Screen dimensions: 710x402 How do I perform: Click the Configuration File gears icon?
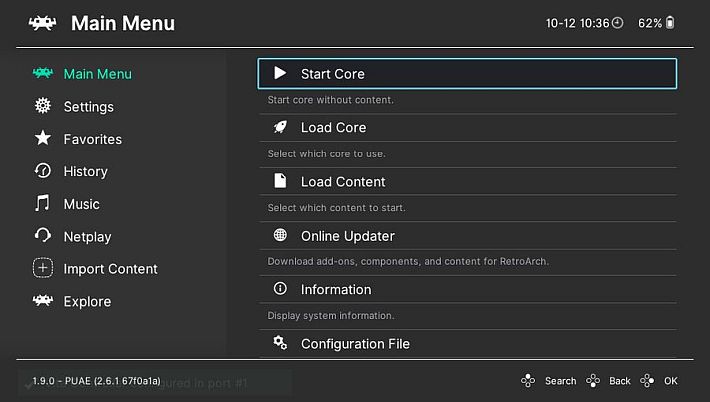click(x=280, y=343)
